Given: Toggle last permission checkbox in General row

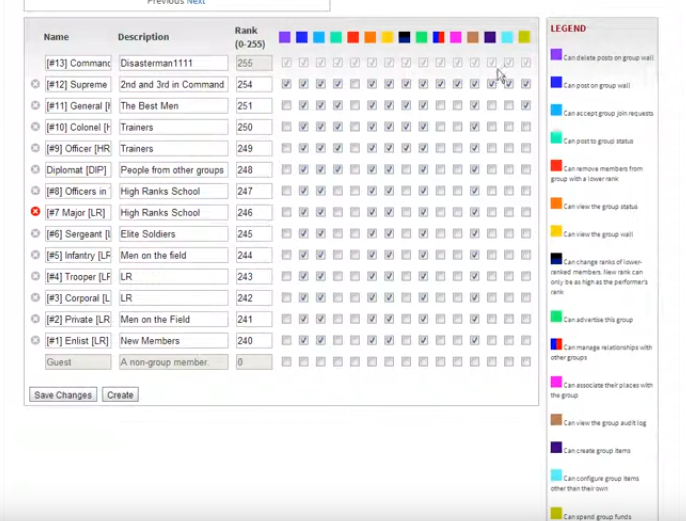Looking at the screenshot, I should coord(525,106).
